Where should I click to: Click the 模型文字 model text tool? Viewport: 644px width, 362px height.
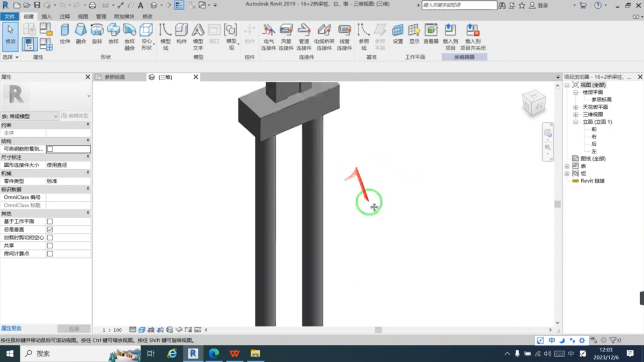pyautogui.click(x=198, y=37)
